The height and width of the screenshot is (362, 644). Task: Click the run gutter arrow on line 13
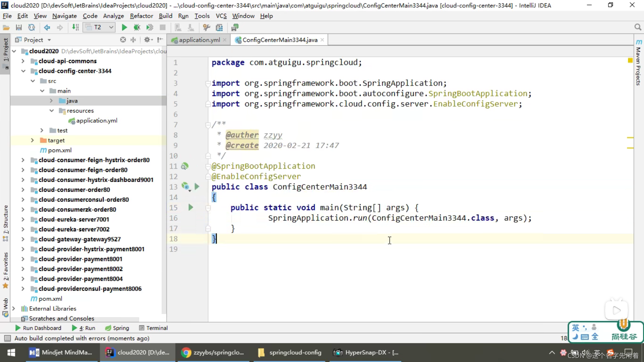click(197, 187)
